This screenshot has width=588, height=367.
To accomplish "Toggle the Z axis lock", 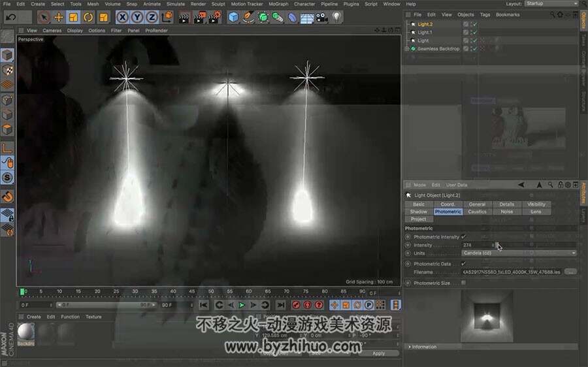I will coord(152,17).
